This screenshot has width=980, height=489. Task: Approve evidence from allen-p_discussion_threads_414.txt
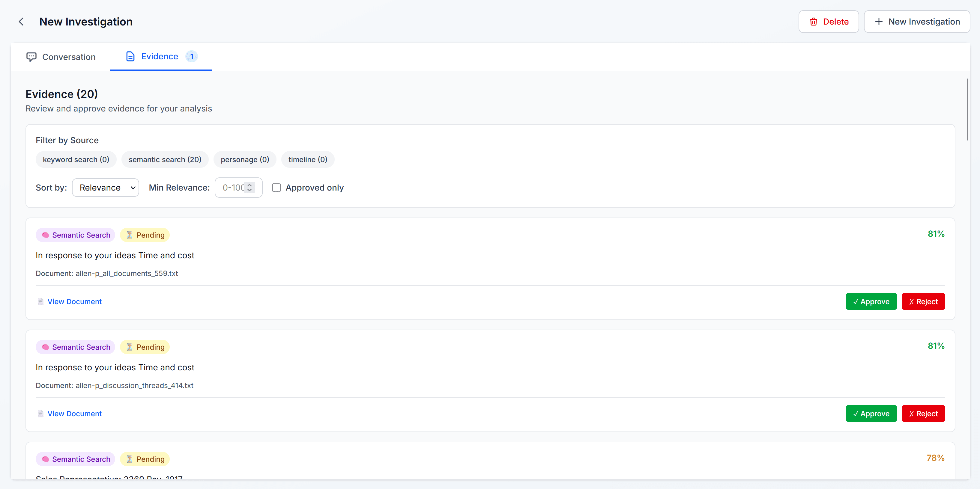pos(871,414)
